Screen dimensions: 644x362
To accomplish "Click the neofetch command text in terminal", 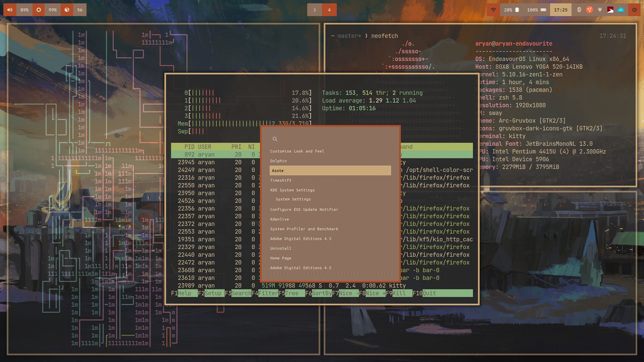I will pyautogui.click(x=385, y=36).
